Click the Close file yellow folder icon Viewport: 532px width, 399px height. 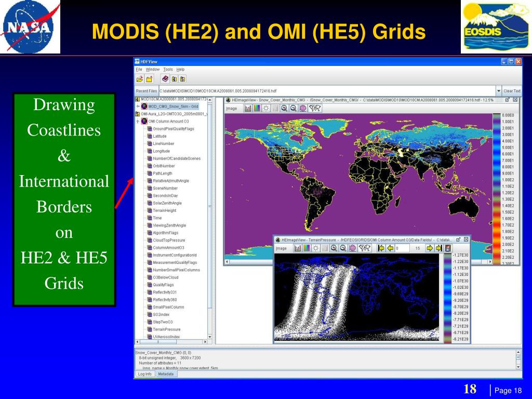149,79
